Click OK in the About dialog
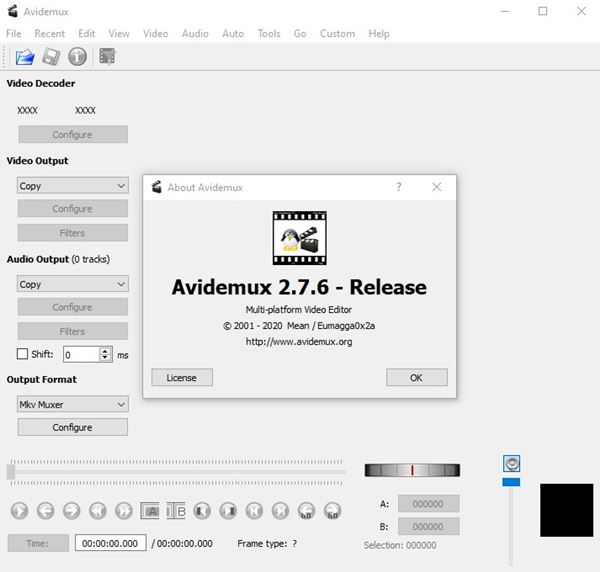This screenshot has height=572, width=600. 417,377
